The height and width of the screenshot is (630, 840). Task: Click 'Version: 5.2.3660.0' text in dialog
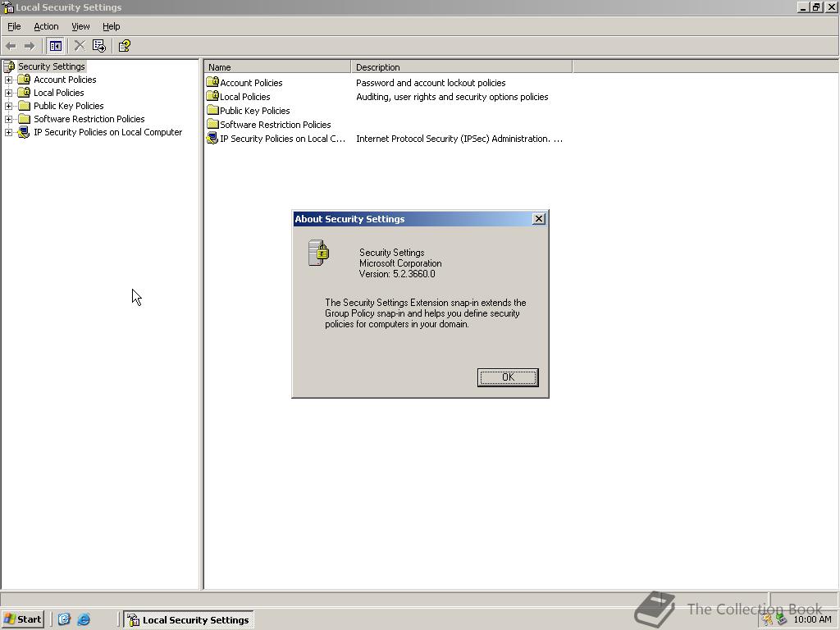coord(397,274)
